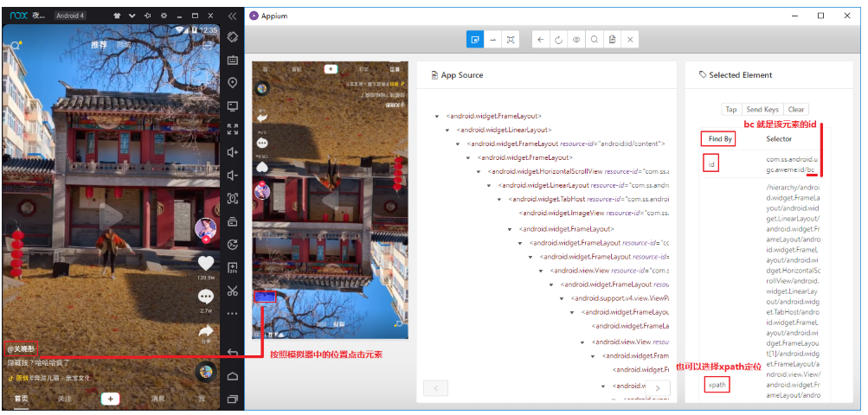Collapse the TabHost tree node
Screen dimensions: 868x415
tap(499, 199)
